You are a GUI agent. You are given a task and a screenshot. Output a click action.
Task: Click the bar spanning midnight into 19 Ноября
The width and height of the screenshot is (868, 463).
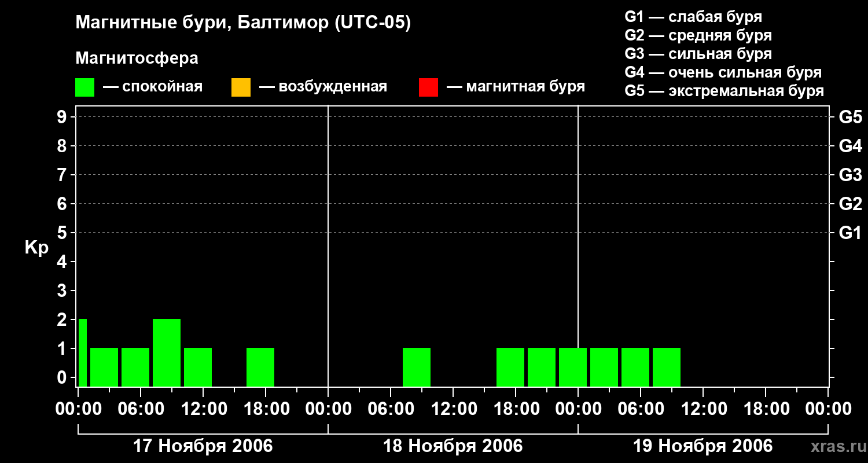coord(573,367)
